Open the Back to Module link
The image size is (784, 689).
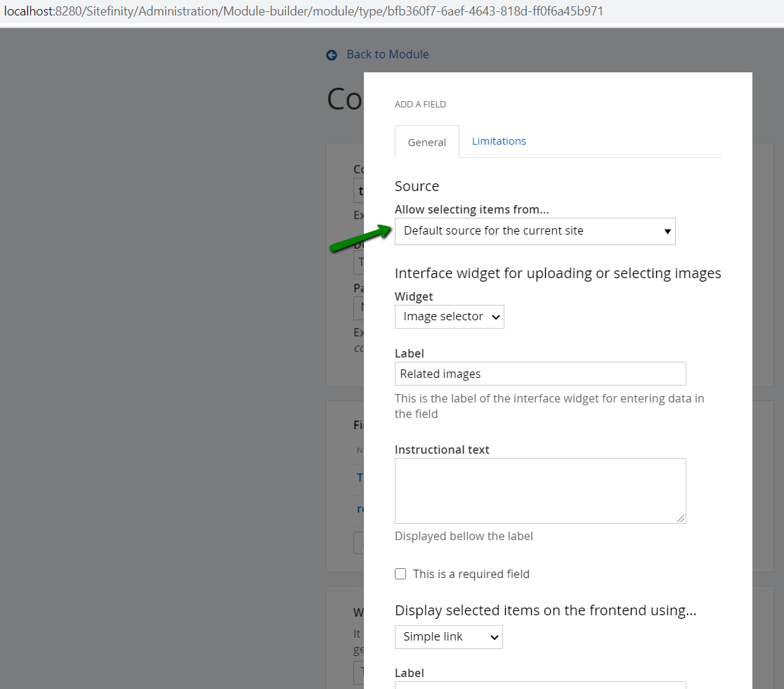click(x=388, y=55)
